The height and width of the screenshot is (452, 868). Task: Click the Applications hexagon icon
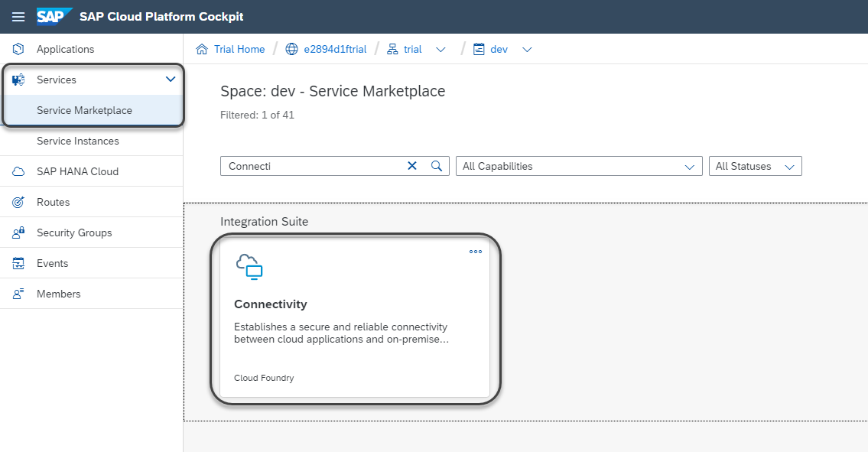[x=18, y=49]
